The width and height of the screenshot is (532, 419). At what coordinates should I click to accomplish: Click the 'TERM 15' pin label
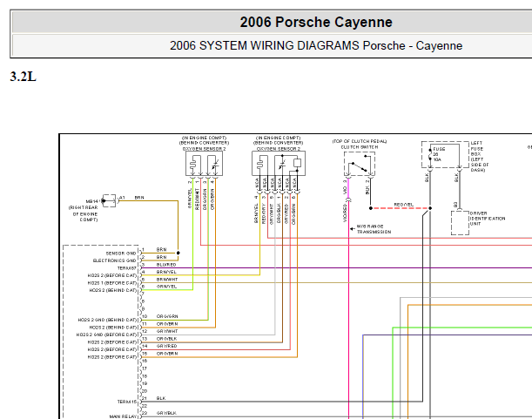(x=127, y=402)
